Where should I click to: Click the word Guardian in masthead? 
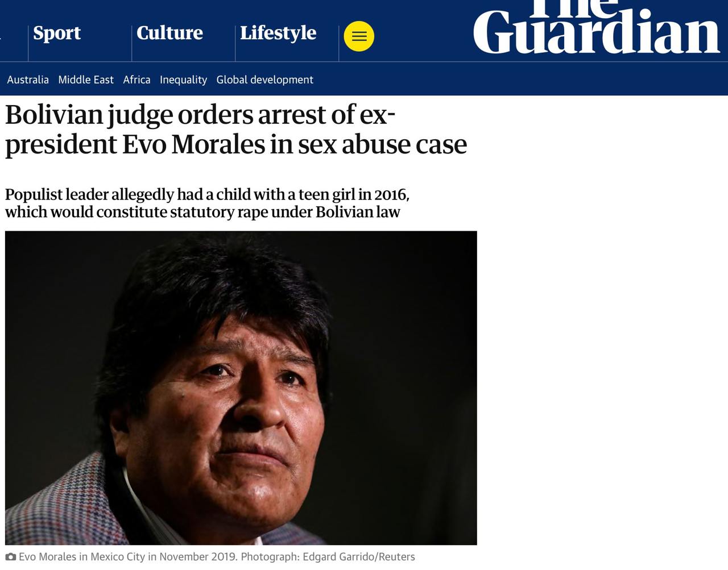tap(597, 32)
